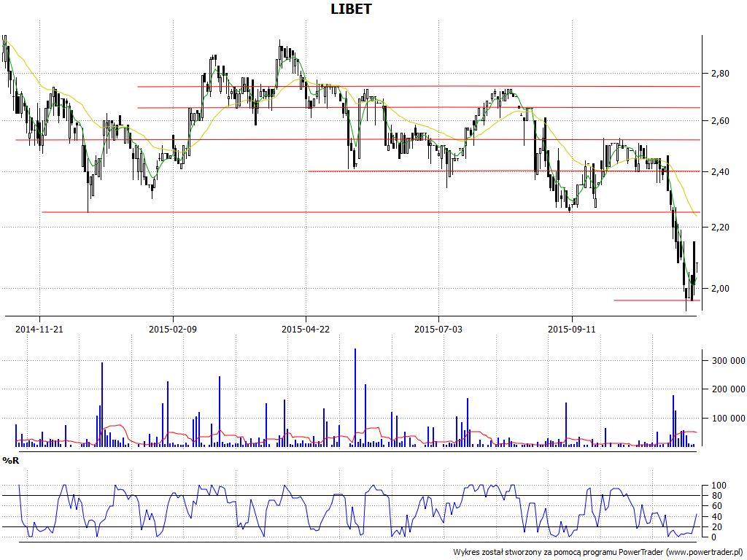Click the 100 000 volume axis label

coord(729,419)
